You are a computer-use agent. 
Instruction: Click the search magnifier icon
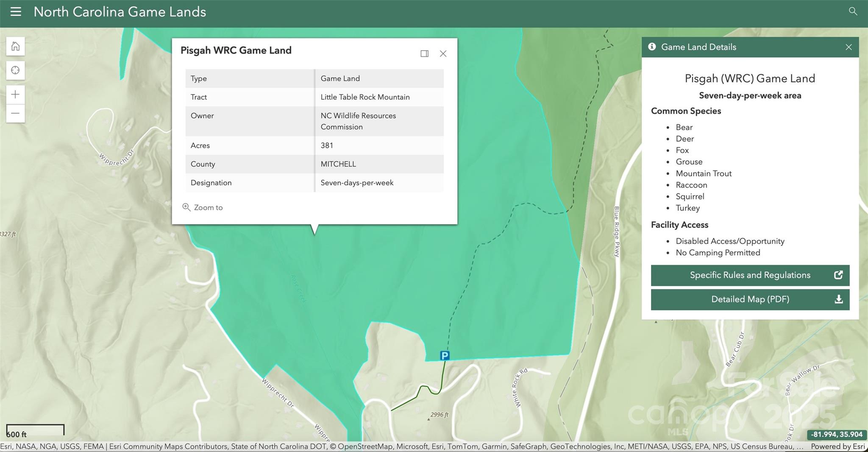click(x=853, y=11)
